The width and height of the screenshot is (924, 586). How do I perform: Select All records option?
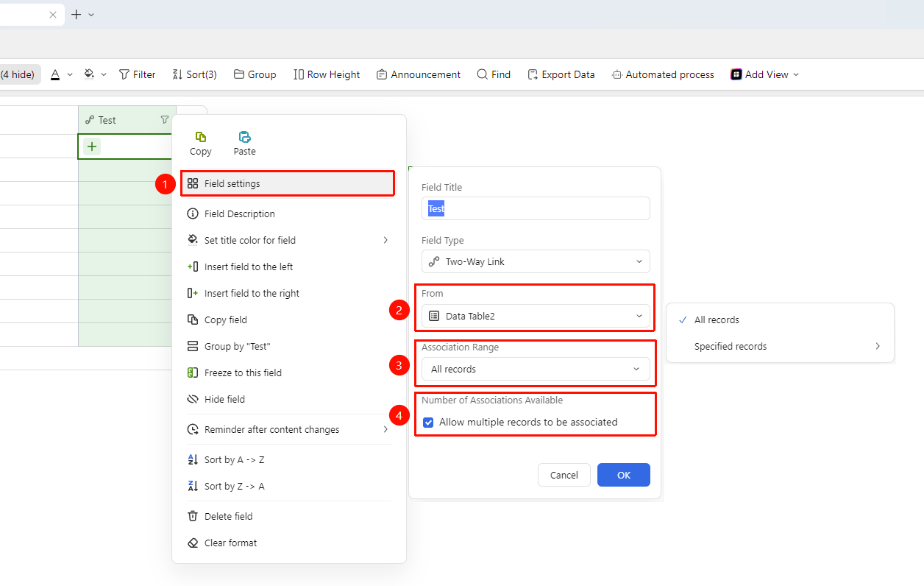(x=780, y=320)
